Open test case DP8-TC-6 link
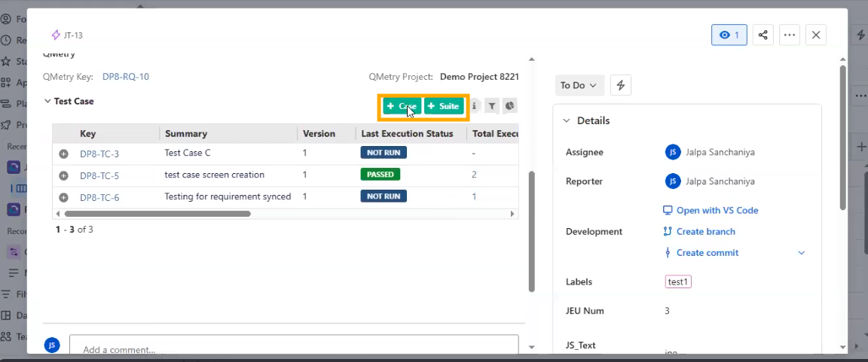Screen dimensions: 868x362 pyautogui.click(x=99, y=197)
